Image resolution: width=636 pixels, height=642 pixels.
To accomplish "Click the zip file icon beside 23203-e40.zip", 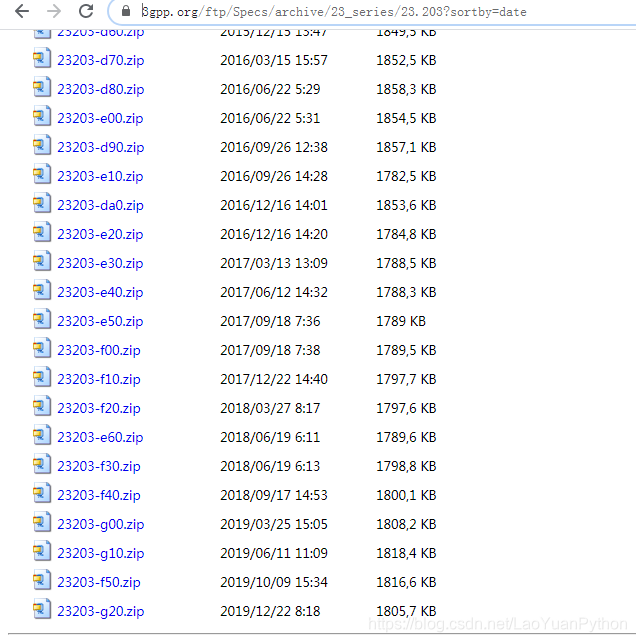I will (x=42, y=290).
